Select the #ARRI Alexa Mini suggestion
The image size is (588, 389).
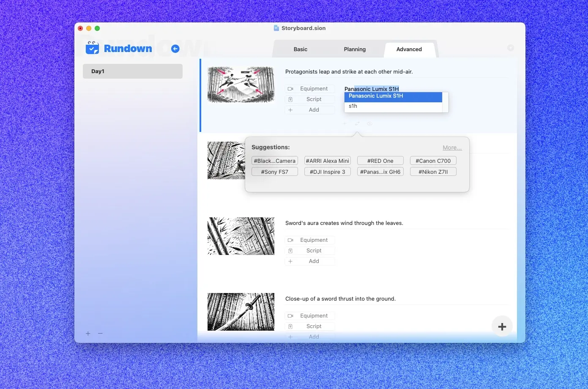click(327, 161)
